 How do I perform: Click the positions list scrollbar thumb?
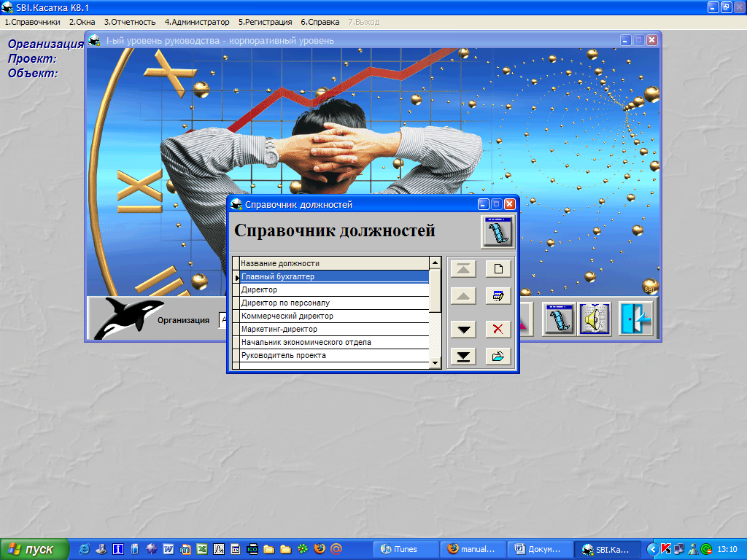(435, 290)
